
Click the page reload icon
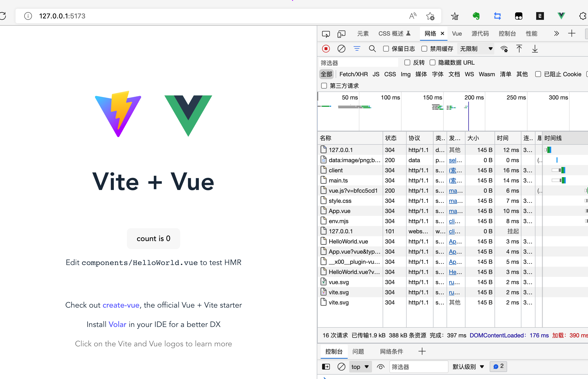(x=2, y=16)
